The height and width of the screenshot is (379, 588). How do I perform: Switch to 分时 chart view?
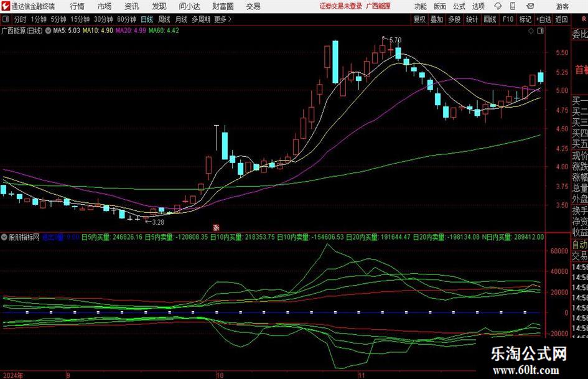pos(21,19)
